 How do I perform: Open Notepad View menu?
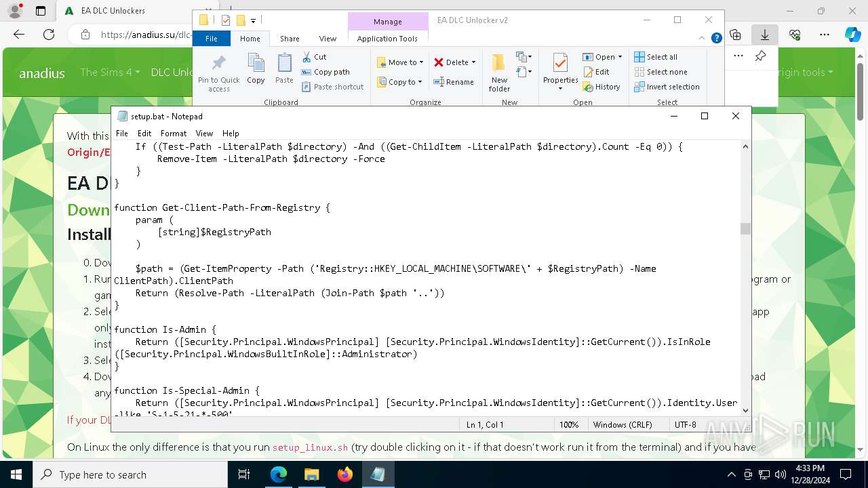click(x=204, y=134)
